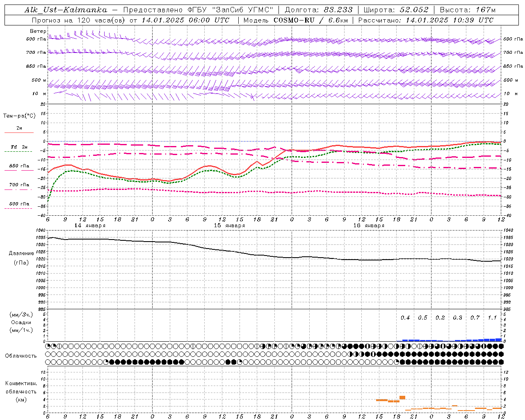
Task: Click the 0.7 precipitation total
Action: point(475,318)
